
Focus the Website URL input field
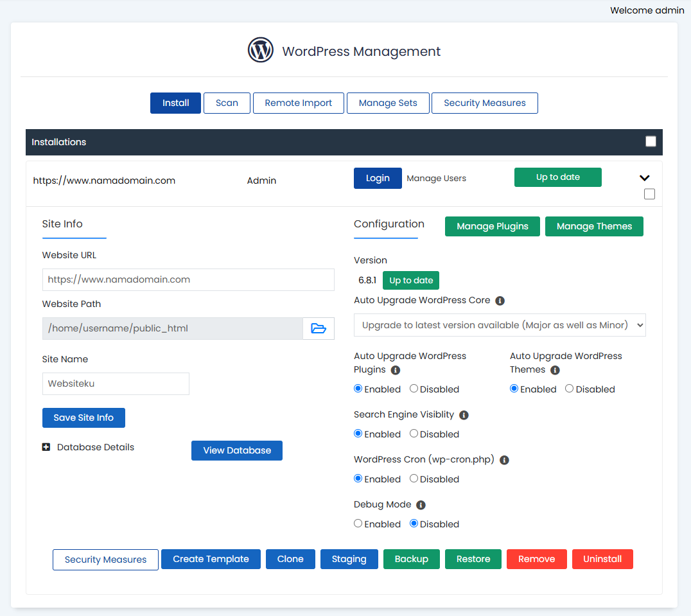188,280
